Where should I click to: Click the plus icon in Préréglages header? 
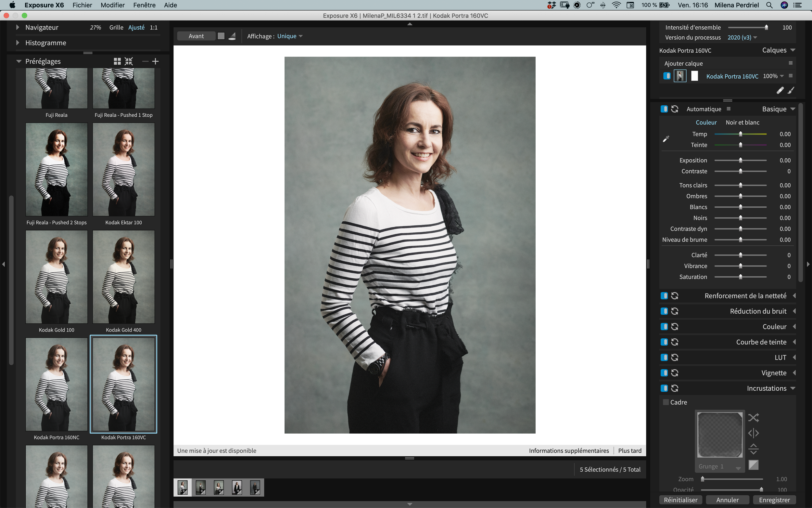[x=156, y=61]
